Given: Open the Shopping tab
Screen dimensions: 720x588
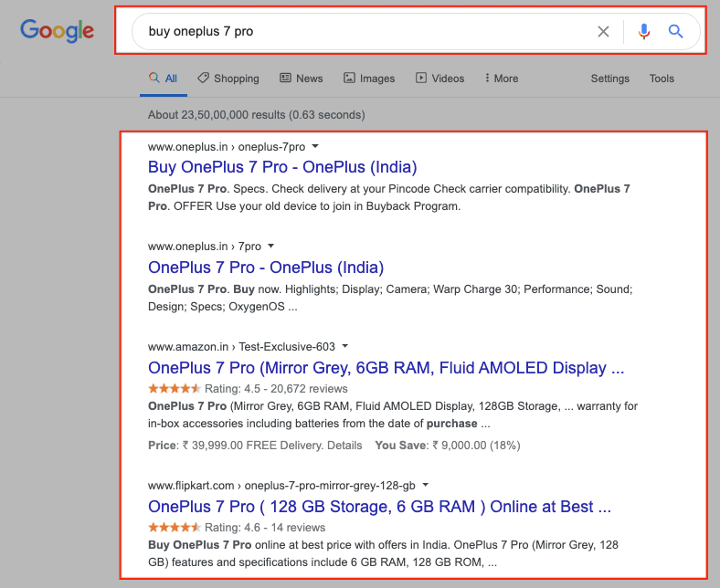Looking at the screenshot, I should (x=228, y=79).
